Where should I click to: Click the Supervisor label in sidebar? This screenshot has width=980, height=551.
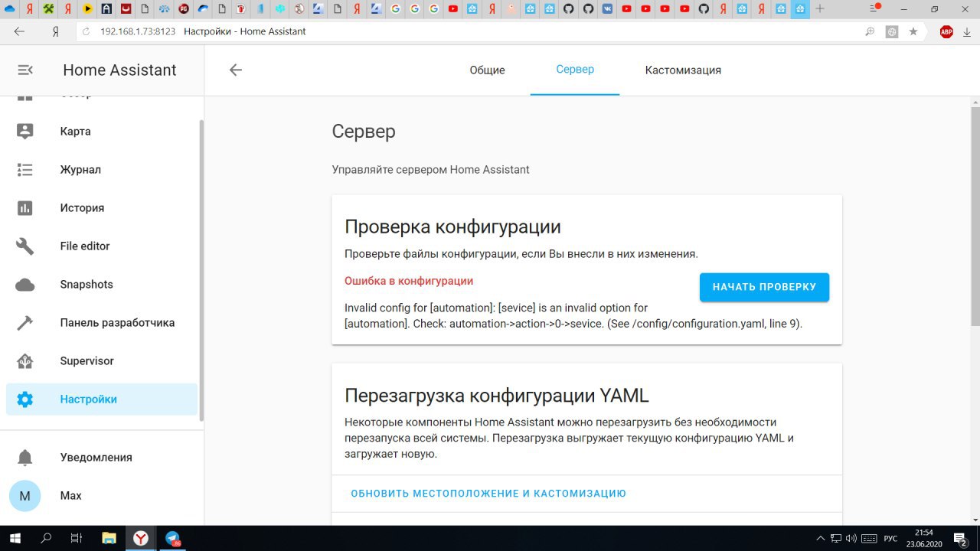[x=87, y=361]
